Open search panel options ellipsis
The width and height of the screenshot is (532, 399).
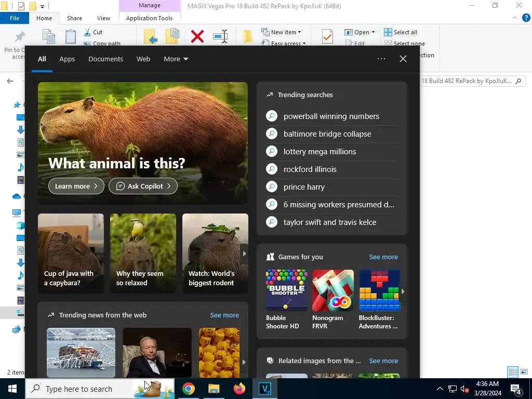(x=381, y=59)
